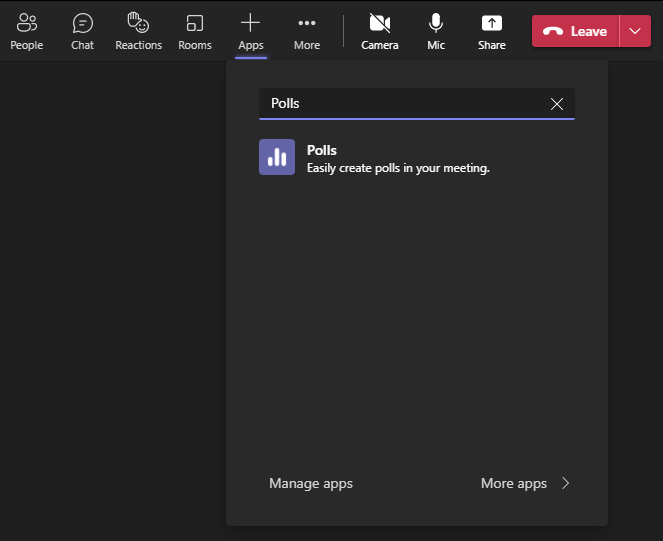Open the People panel

click(x=26, y=31)
